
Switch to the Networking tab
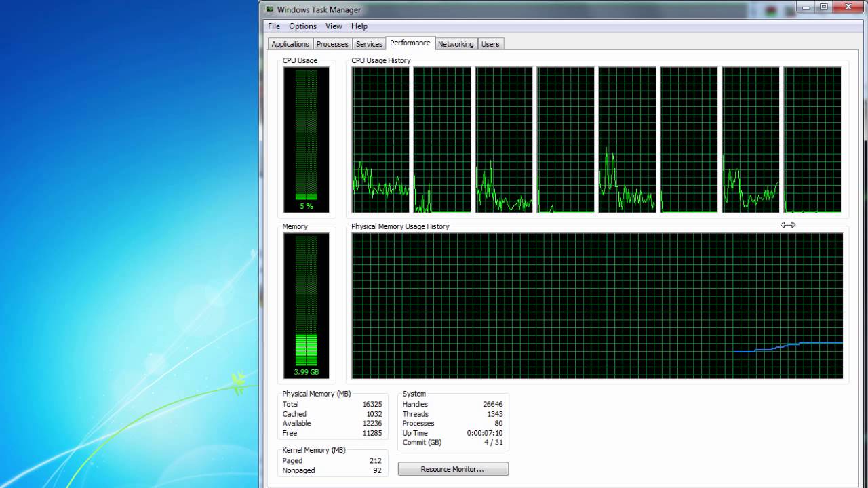point(456,43)
